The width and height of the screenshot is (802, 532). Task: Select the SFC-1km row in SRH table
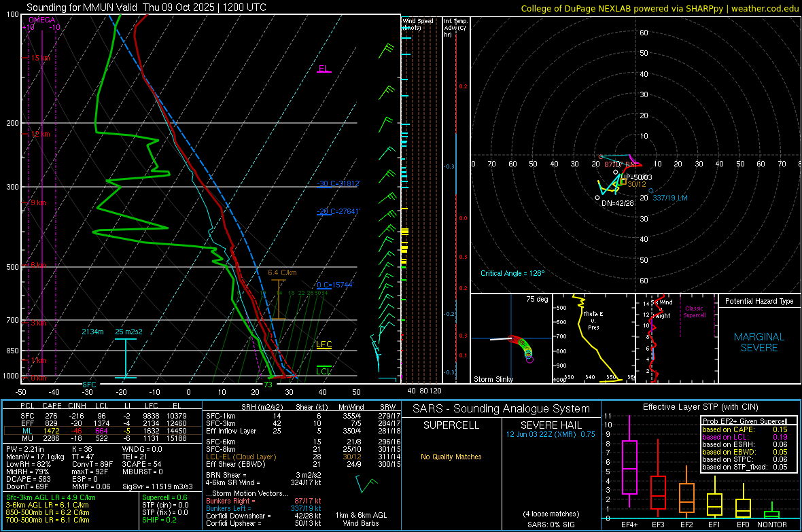click(303, 416)
